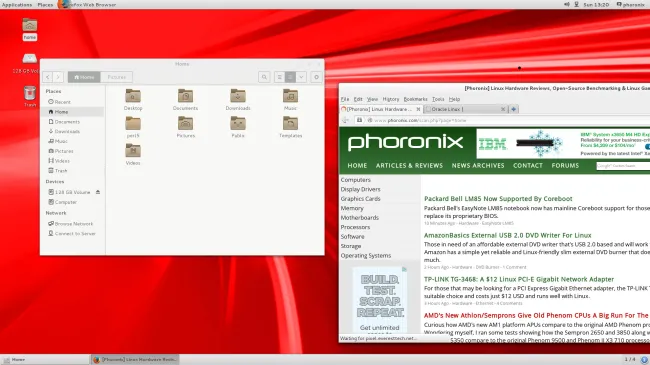Click the Forums link in Phoronix navigation
The width and height of the screenshot is (650, 365).
click(x=565, y=165)
